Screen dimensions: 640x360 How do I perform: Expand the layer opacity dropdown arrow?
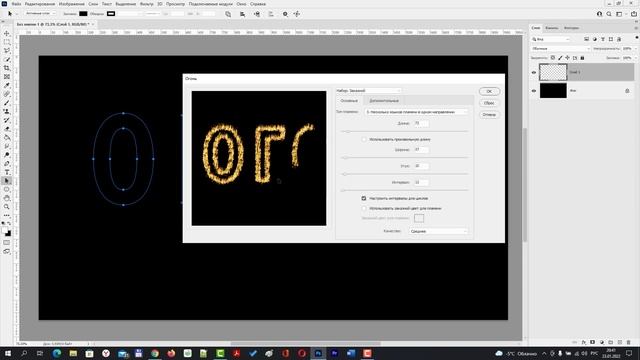point(636,49)
